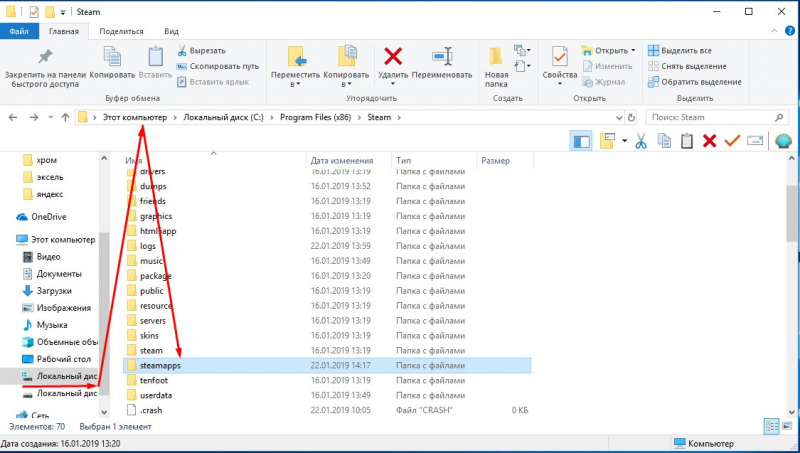Click the file list vertical scrollbar thumb
This screenshot has height=453, width=800.
pos(791,213)
